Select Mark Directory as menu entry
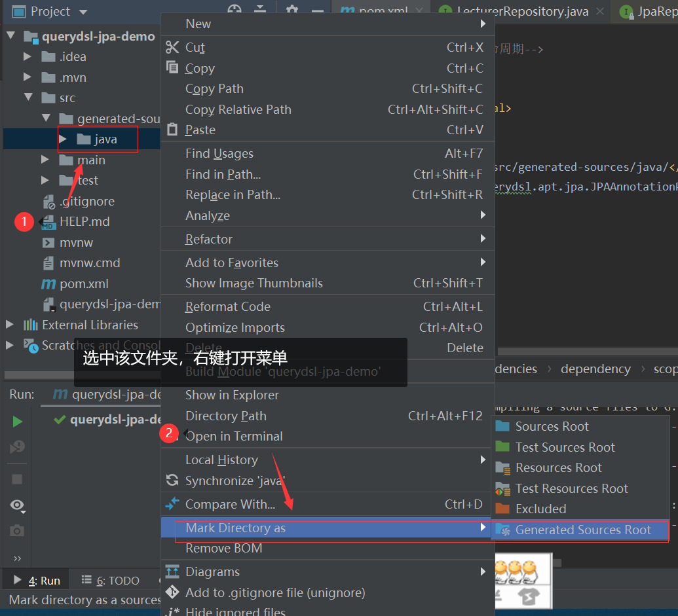The image size is (678, 616). pos(326,528)
